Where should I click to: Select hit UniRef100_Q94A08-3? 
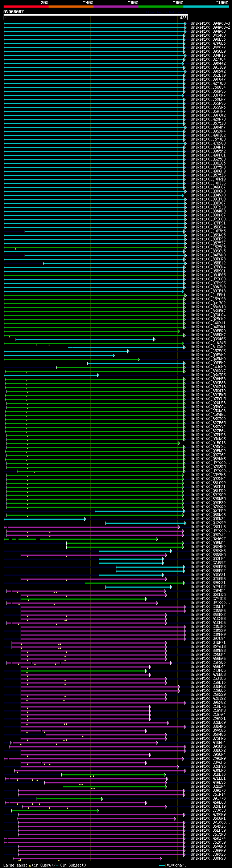tap(210, 24)
